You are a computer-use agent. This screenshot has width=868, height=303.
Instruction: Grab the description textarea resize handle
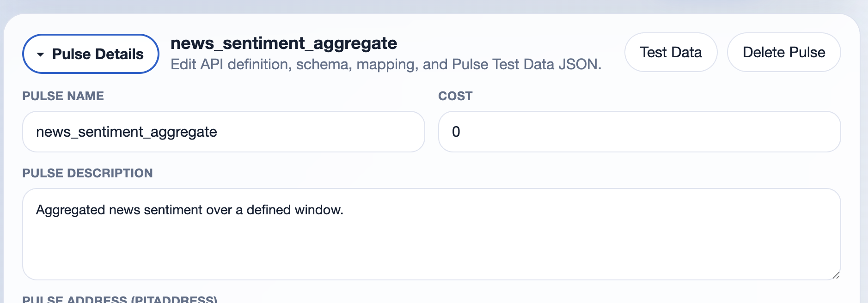coord(835,275)
